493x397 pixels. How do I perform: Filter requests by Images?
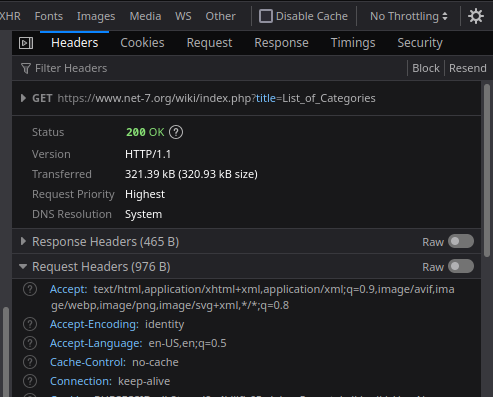tap(96, 16)
